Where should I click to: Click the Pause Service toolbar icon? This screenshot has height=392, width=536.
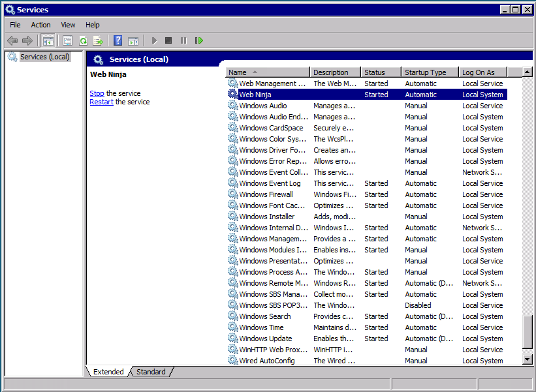183,40
